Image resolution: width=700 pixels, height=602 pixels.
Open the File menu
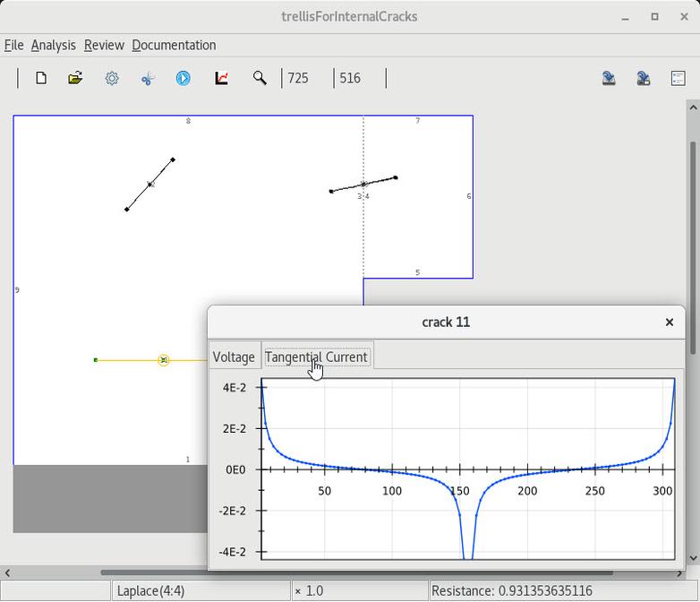[x=13, y=45]
